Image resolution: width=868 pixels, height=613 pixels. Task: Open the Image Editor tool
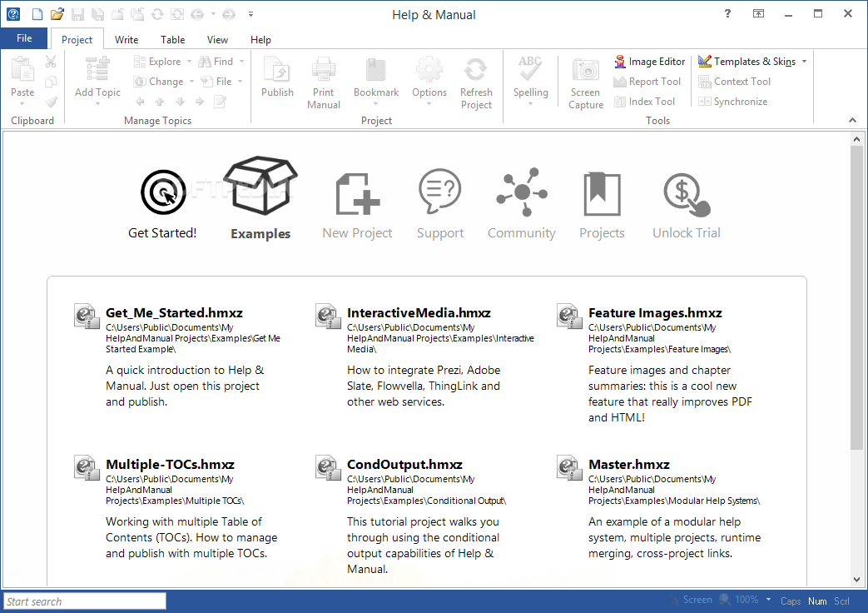pos(650,62)
